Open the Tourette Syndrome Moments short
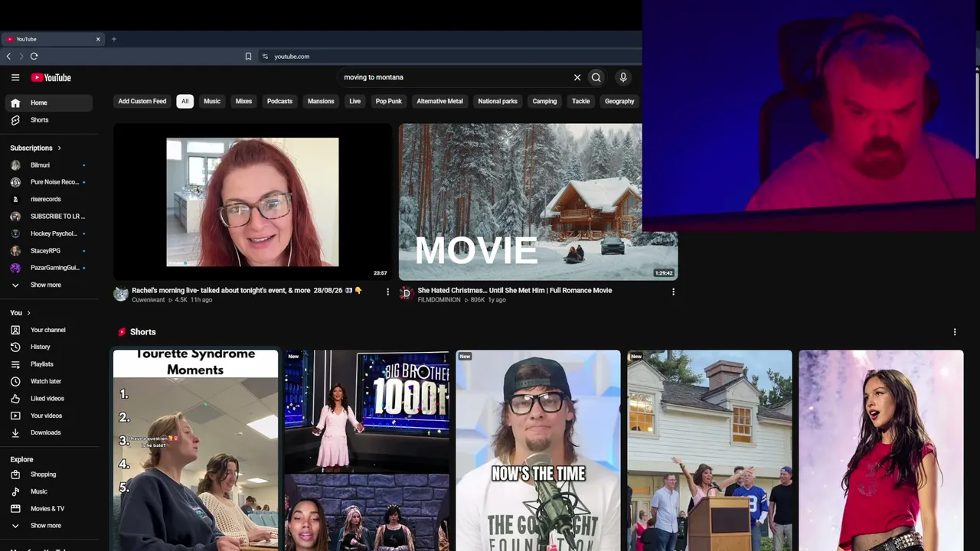 click(196, 450)
